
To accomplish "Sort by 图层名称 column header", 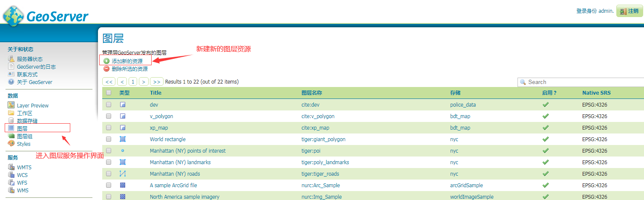I will [312, 93].
